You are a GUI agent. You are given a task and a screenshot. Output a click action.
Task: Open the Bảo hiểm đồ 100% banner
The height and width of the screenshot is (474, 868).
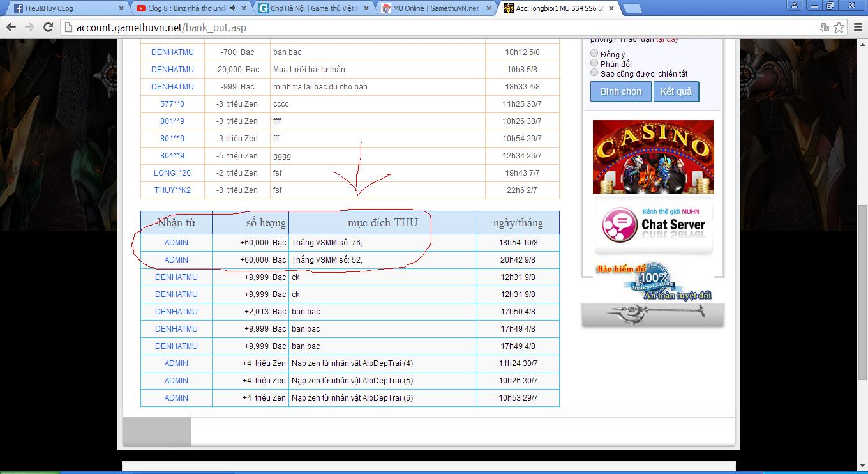point(654,281)
